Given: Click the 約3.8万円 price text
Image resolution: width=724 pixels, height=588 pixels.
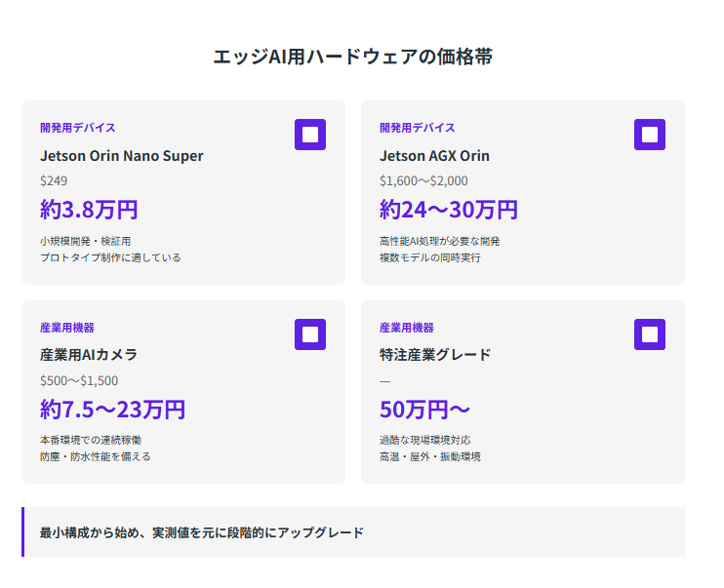Looking at the screenshot, I should [x=89, y=210].
